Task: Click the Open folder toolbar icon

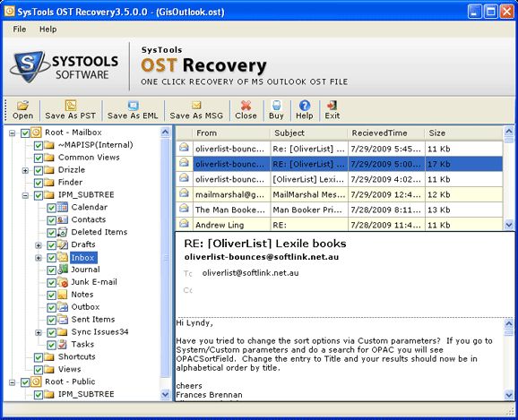Action: tap(22, 106)
